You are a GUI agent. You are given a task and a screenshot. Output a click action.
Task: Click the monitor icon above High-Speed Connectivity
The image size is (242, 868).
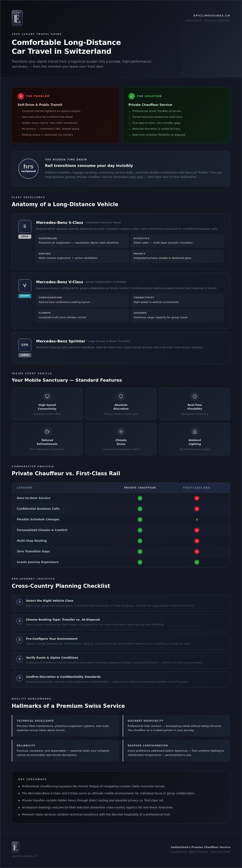47,396
